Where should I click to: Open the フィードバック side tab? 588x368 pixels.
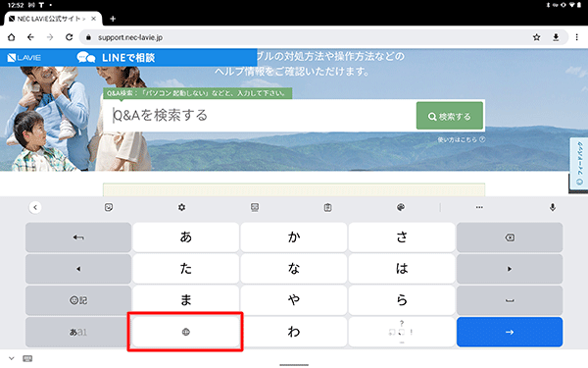579,163
